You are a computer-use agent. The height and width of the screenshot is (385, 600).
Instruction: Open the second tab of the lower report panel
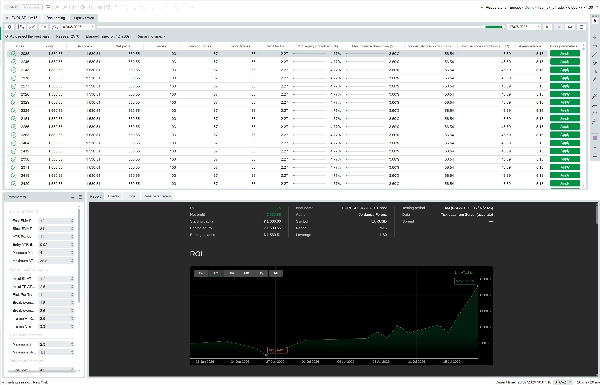[x=113, y=196]
